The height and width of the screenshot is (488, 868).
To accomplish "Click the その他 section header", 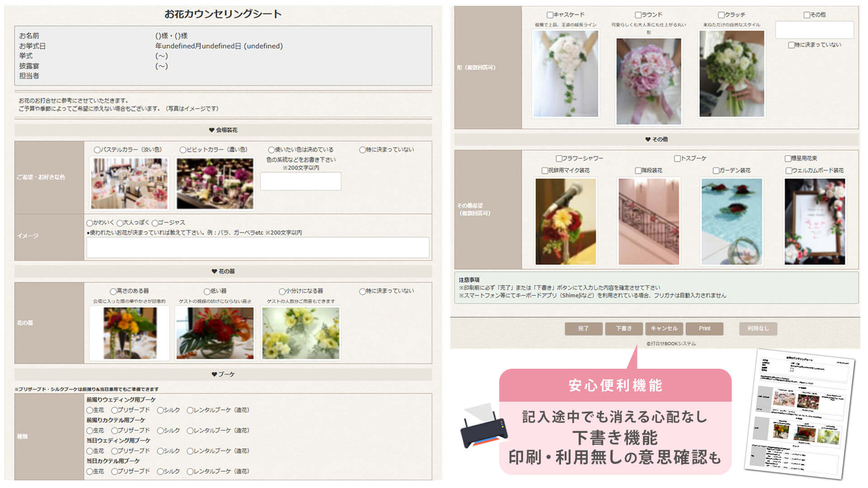I will (656, 140).
